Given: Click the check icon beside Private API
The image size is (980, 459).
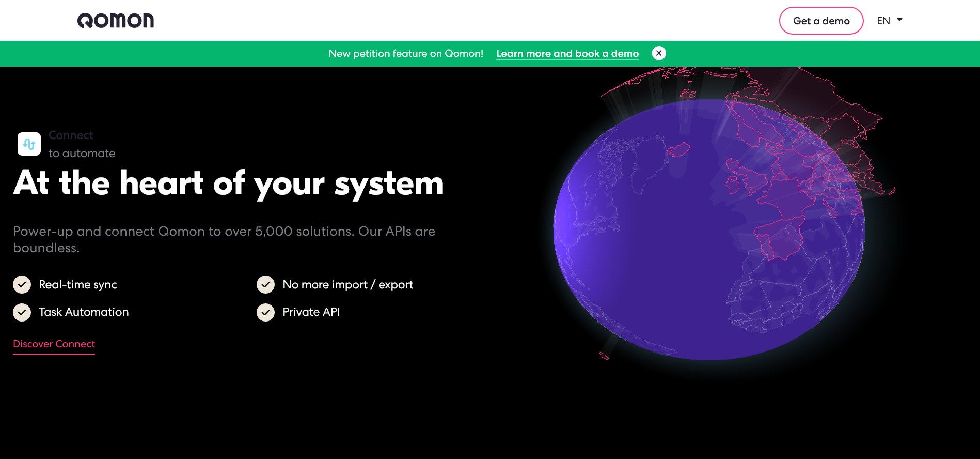Looking at the screenshot, I should coord(265,312).
